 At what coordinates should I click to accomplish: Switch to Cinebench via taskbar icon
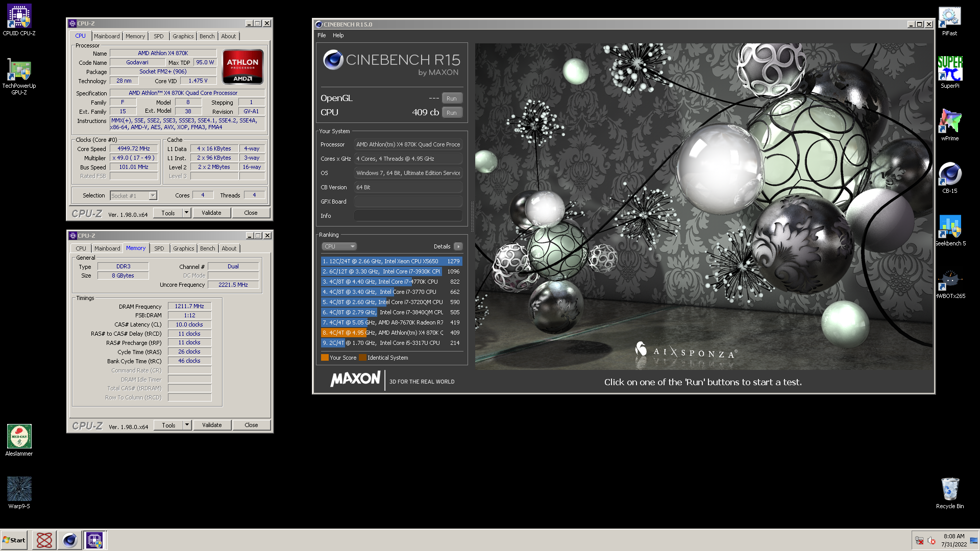coord(69,540)
